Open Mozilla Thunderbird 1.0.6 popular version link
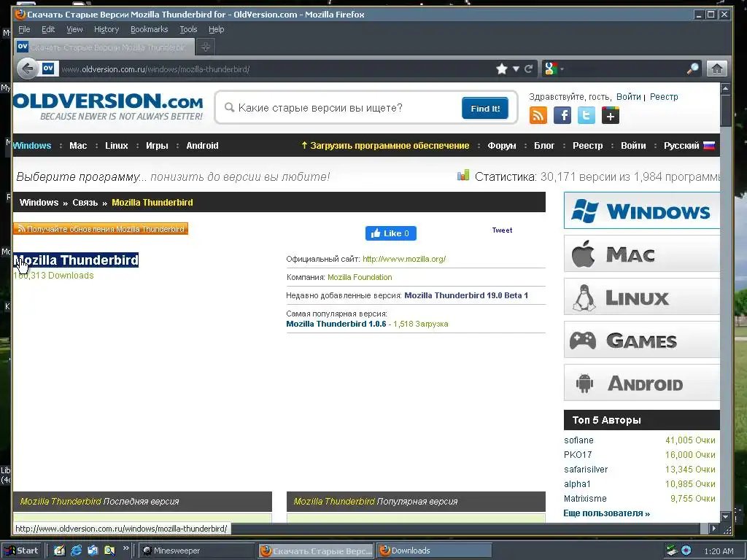 click(336, 324)
